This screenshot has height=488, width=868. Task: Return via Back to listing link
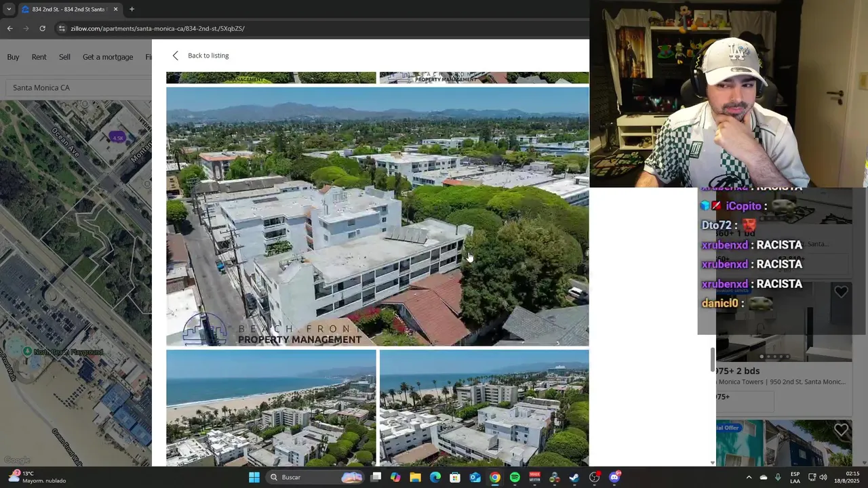pyautogui.click(x=208, y=56)
